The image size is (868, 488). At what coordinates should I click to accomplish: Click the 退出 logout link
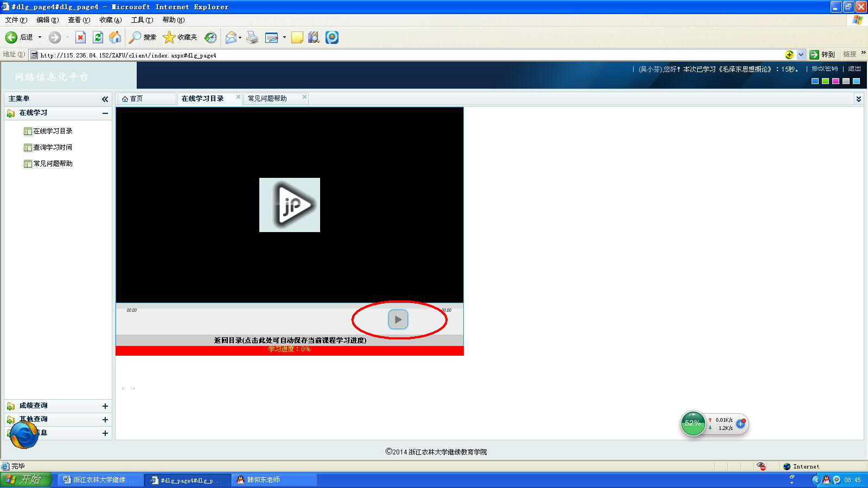click(854, 69)
